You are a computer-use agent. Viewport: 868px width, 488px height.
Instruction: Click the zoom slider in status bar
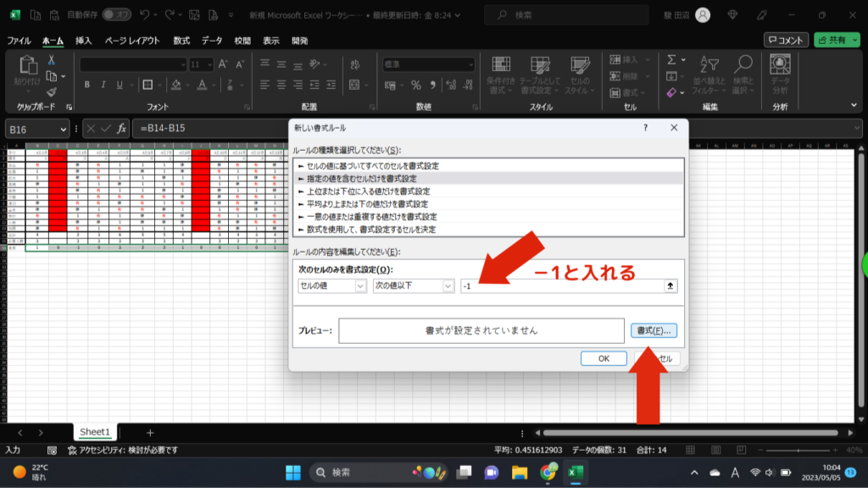pos(798,451)
